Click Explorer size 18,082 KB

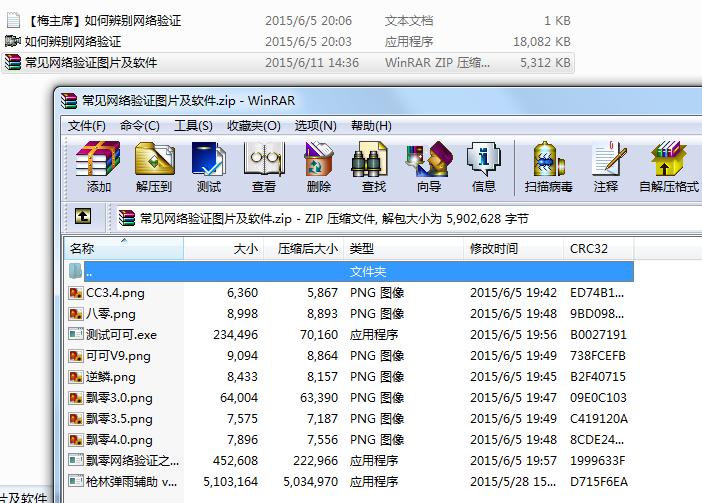coord(542,42)
